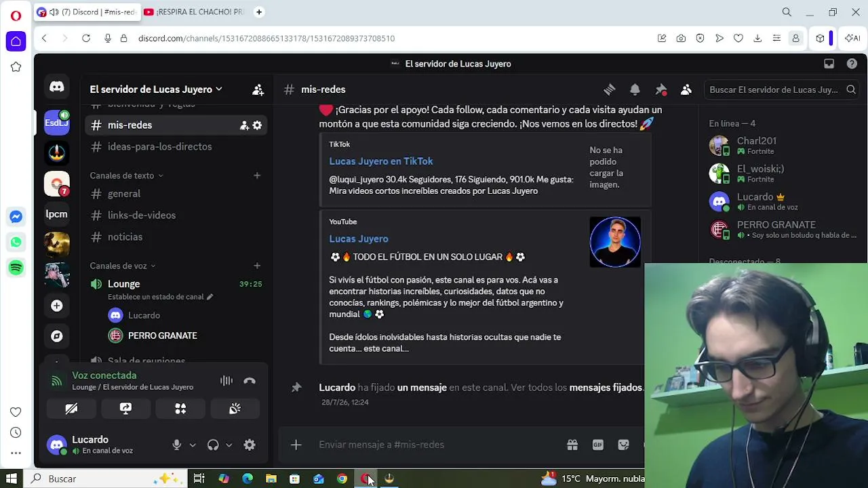
Task: Toggle noise suppression waveform button
Action: click(226, 381)
